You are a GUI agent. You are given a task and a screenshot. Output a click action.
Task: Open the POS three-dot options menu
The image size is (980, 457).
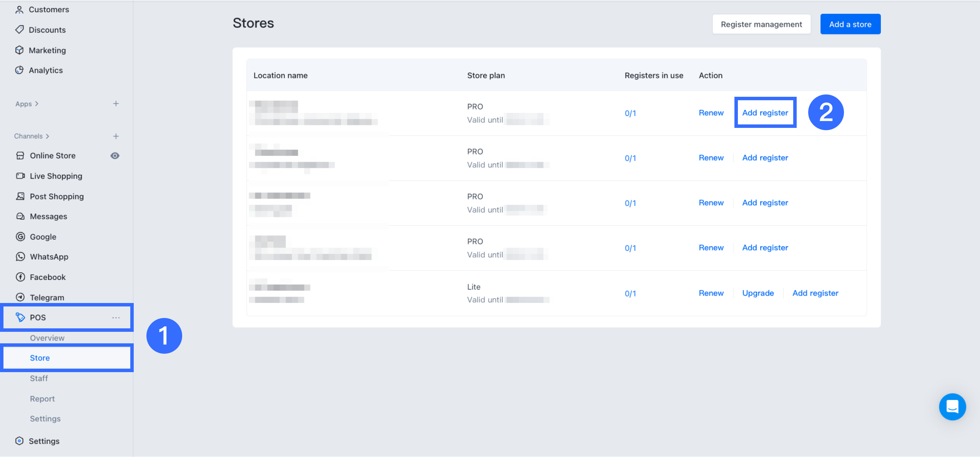point(116,318)
